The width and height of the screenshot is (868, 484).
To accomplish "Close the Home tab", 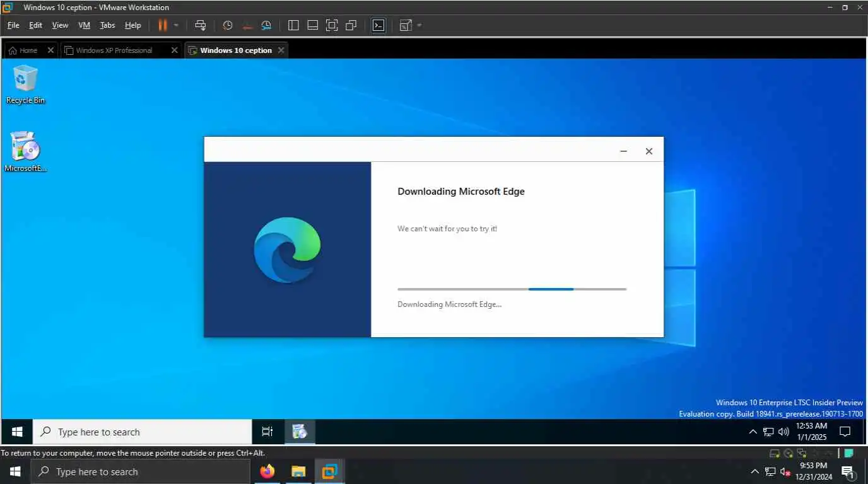I will 51,50.
